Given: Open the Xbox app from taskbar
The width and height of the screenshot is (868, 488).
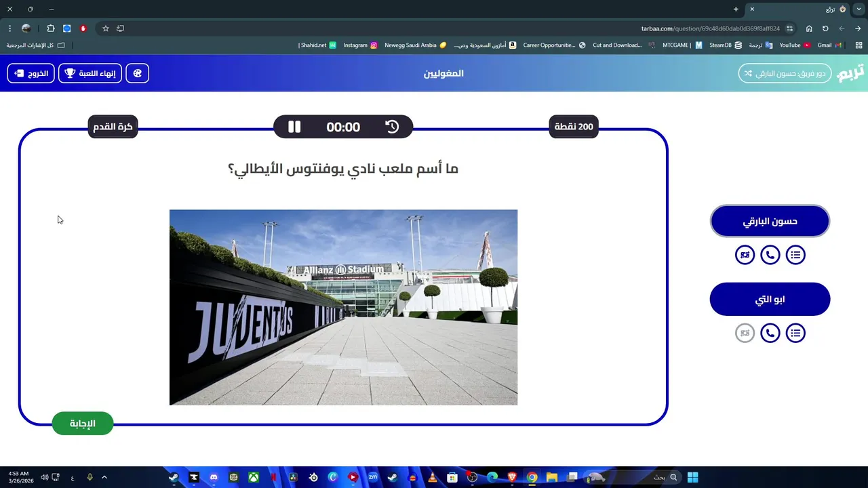Looking at the screenshot, I should [x=253, y=477].
